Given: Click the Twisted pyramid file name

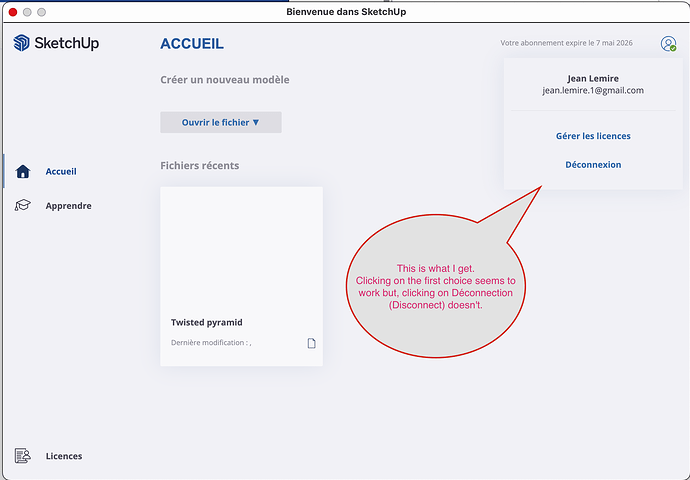Looking at the screenshot, I should [x=207, y=322].
